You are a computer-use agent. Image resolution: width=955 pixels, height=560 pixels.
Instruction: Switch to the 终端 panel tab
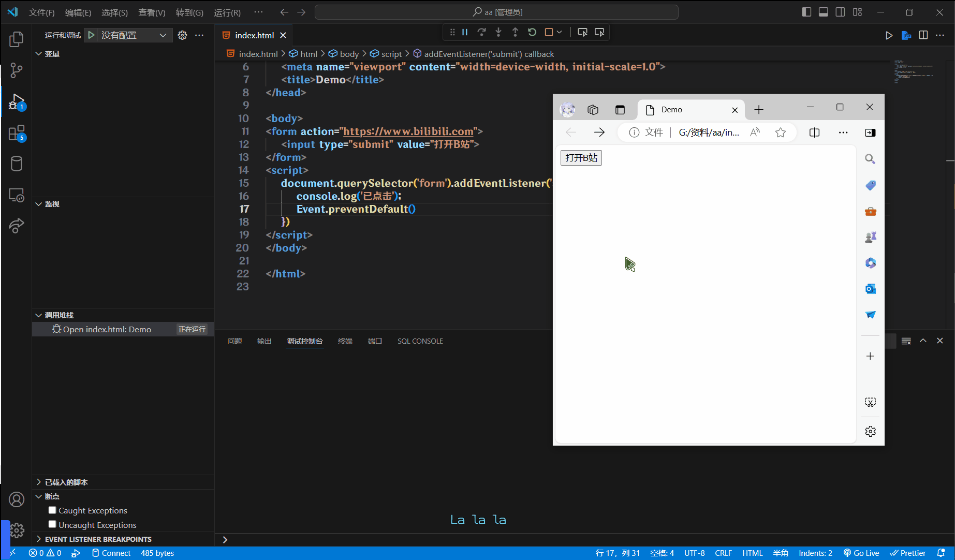(345, 341)
